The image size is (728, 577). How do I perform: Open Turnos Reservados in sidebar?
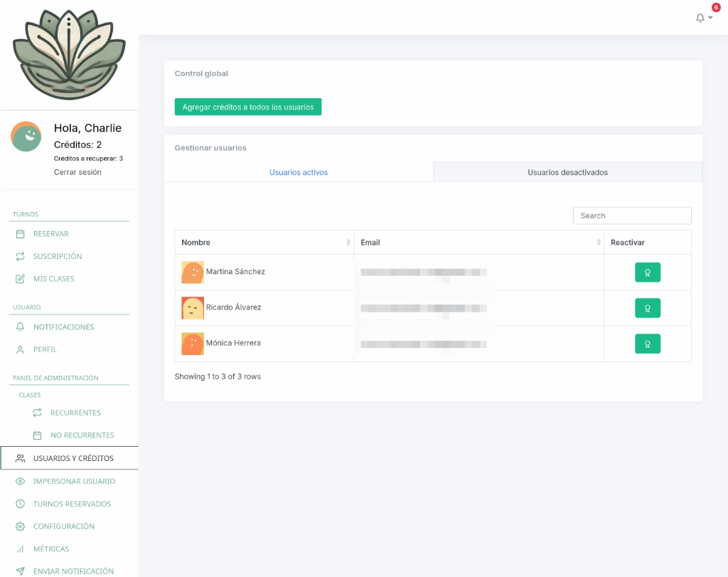pos(72,504)
